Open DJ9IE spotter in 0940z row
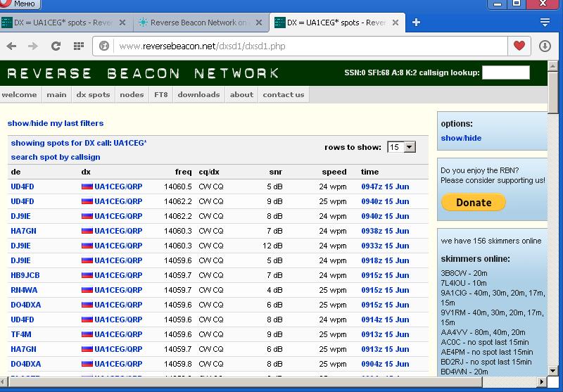Image resolution: width=563 pixels, height=392 pixels. point(20,216)
